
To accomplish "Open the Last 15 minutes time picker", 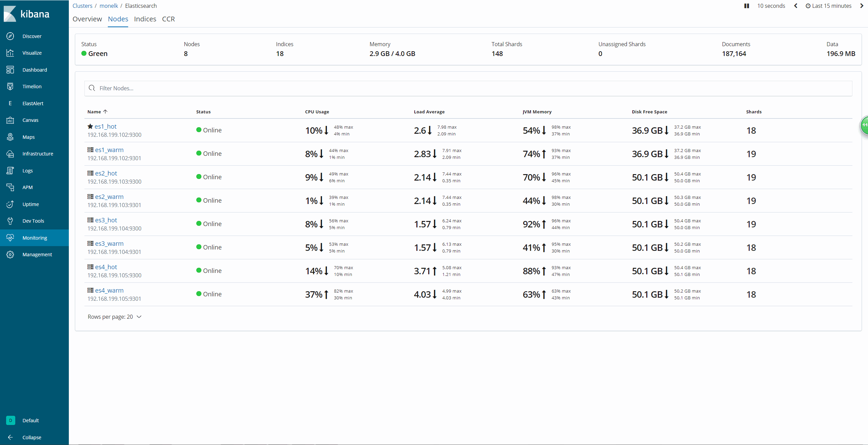I will coord(828,6).
